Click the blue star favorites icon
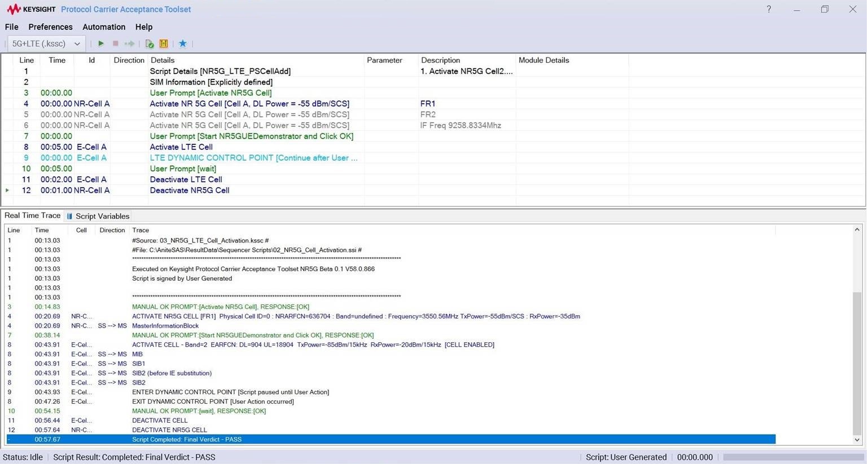This screenshot has height=464, width=868. pos(182,43)
